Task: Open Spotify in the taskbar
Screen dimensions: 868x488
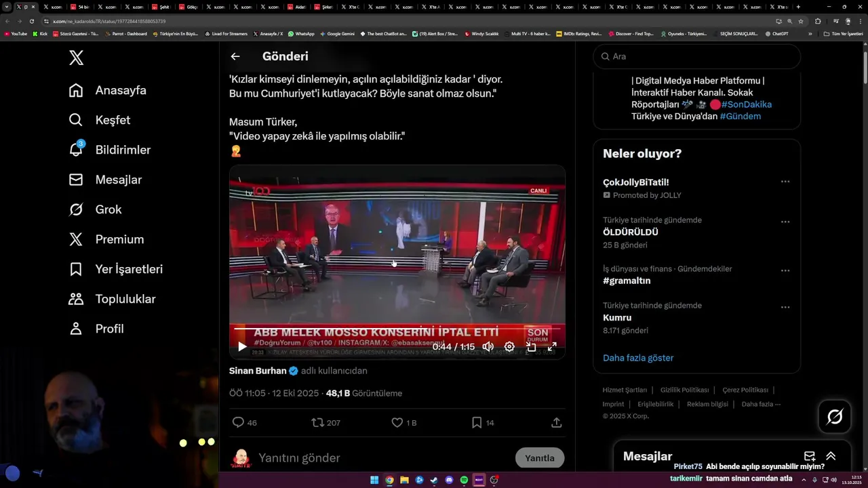Action: pyautogui.click(x=464, y=480)
